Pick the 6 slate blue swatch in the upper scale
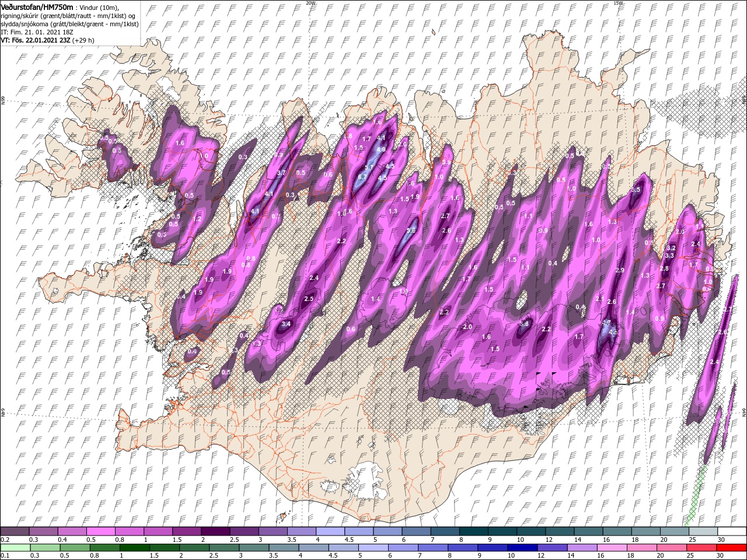Screen dimensions: 747x560 pyautogui.click(x=416, y=531)
